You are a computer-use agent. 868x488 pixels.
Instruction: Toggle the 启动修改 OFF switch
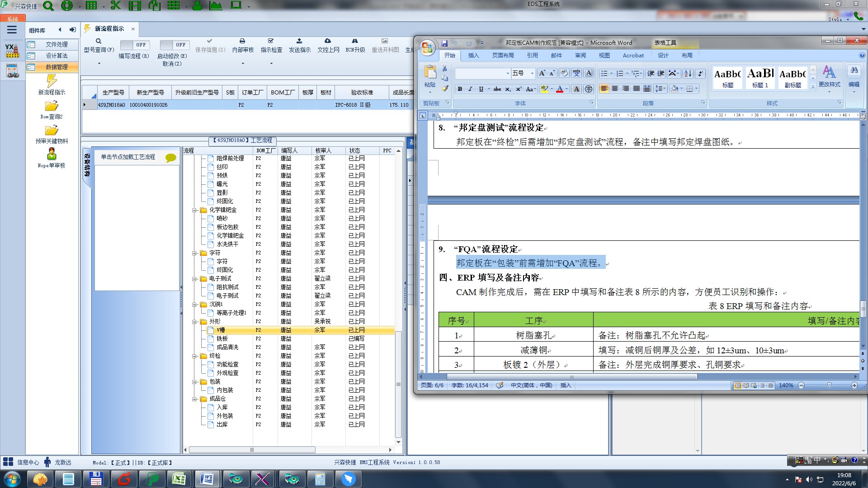(x=174, y=45)
